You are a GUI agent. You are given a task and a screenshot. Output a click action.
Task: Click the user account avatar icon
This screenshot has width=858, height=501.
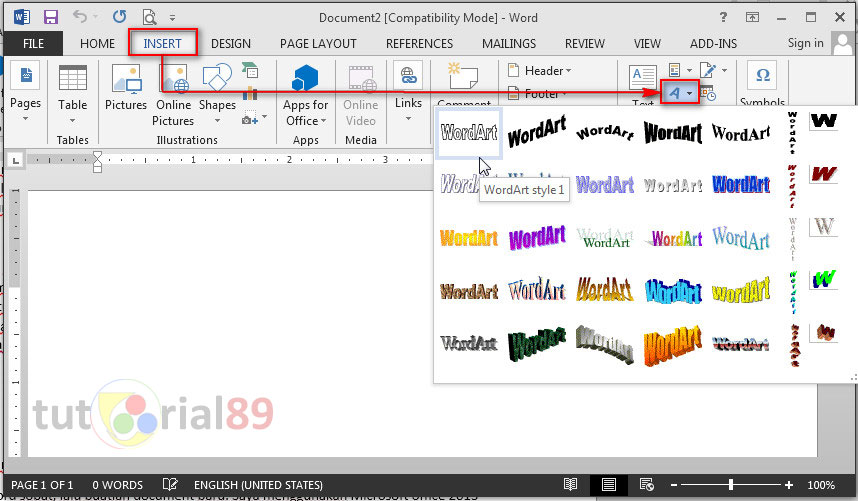(x=842, y=43)
